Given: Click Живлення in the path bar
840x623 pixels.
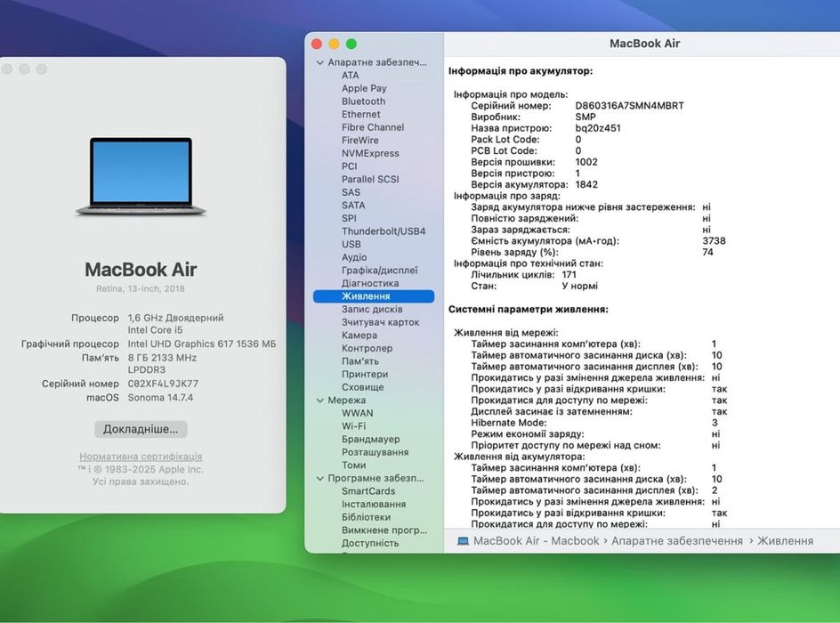Looking at the screenshot, I should [786, 541].
